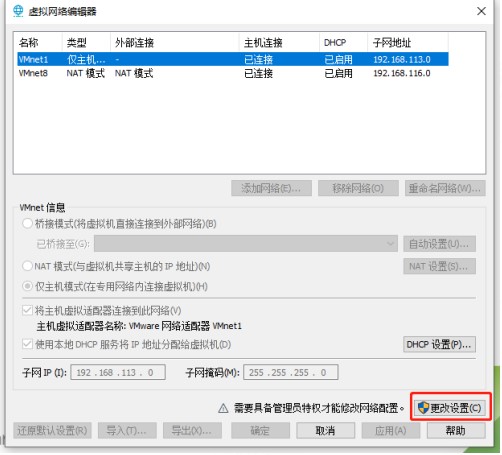
Task: Click the 移除网络(O) button
Action: 358,188
